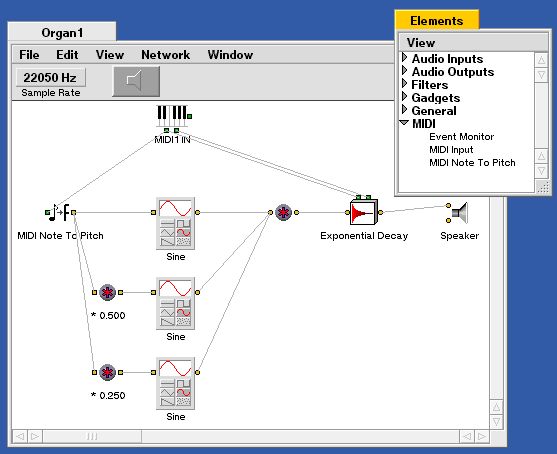Click Elements list bottom scroll down arrow
This screenshot has width=557, height=454.
click(541, 171)
